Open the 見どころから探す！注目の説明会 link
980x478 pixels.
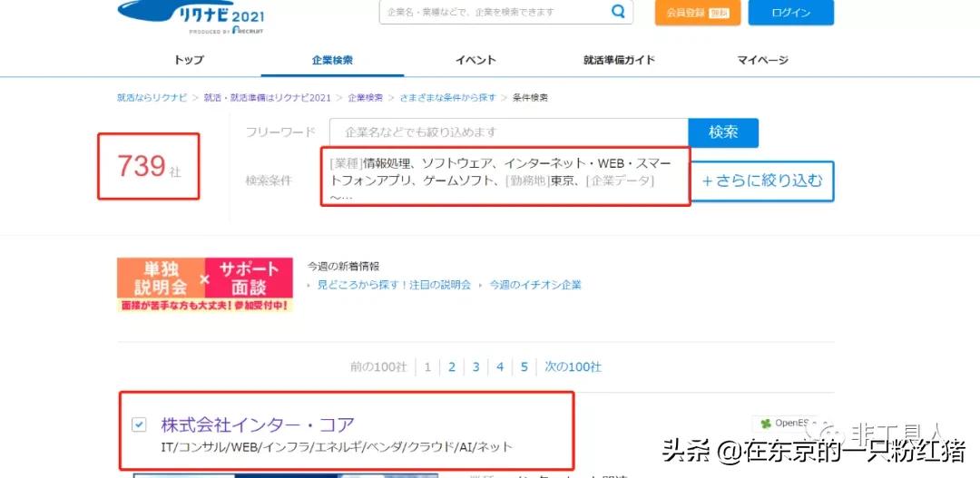[394, 285]
